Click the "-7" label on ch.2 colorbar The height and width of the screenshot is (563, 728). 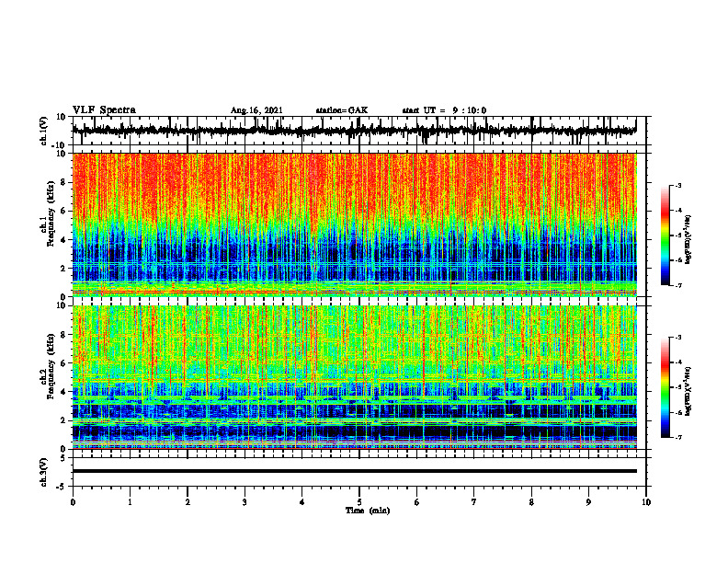pos(678,438)
